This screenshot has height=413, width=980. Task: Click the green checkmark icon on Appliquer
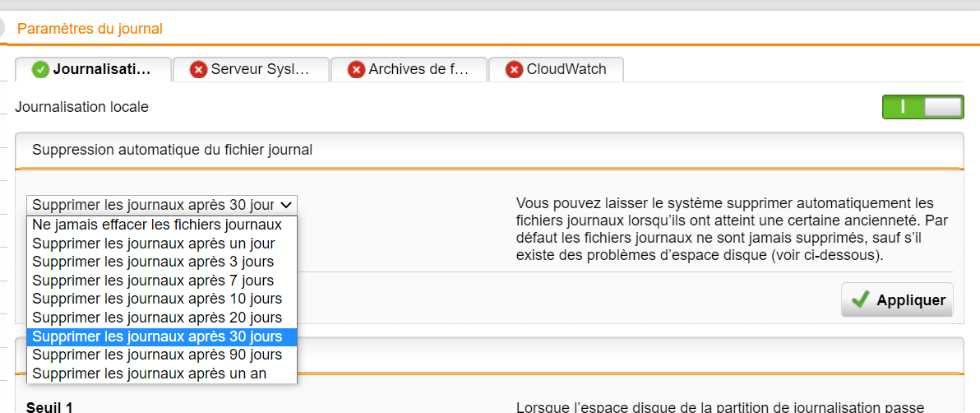[861, 299]
